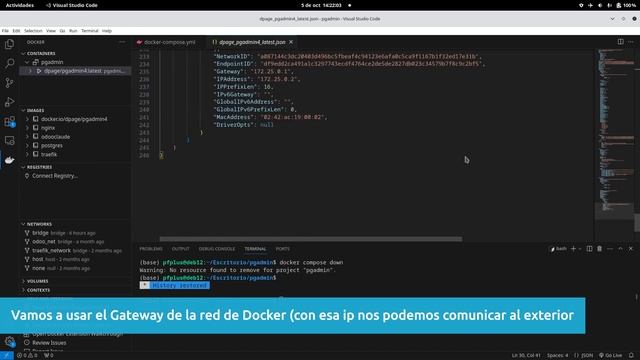Expand the CONTEXTS section
640x360 pixels.
pyautogui.click(x=37, y=290)
